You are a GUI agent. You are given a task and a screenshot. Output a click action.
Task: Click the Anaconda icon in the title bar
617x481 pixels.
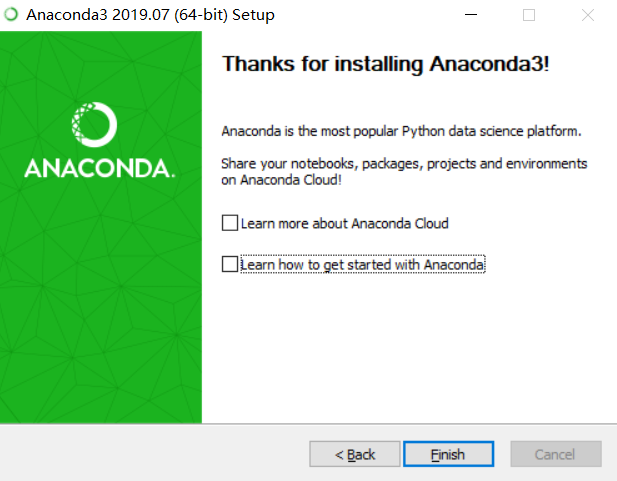click(x=11, y=15)
